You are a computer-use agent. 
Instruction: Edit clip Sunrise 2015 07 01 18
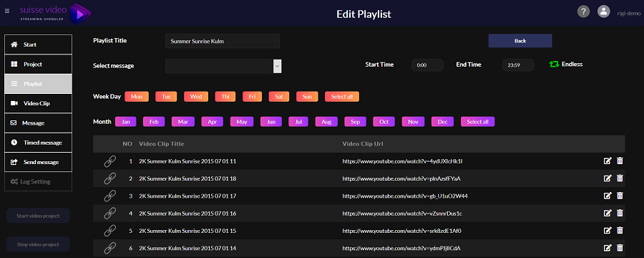point(607,178)
